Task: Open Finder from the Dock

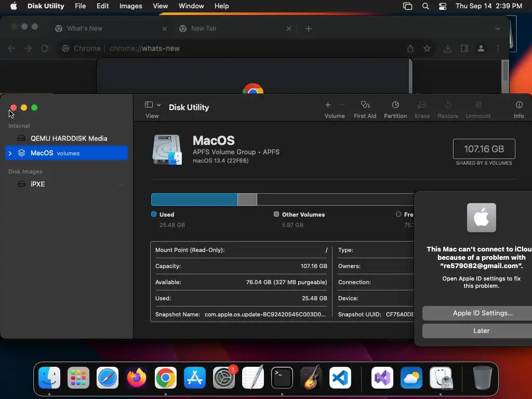Action: pyautogui.click(x=49, y=378)
